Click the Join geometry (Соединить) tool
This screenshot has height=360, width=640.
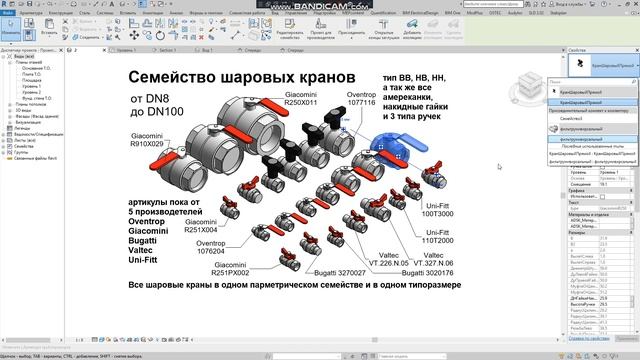coord(86,37)
